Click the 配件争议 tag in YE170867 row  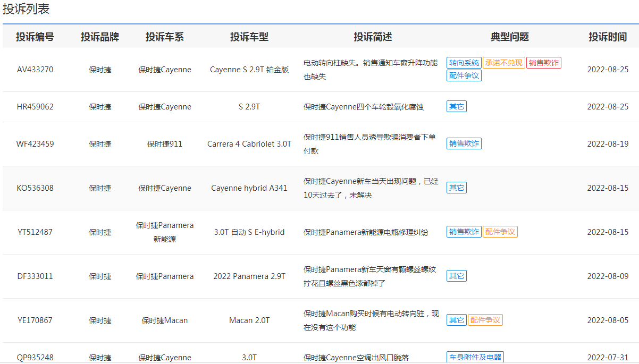485,320
